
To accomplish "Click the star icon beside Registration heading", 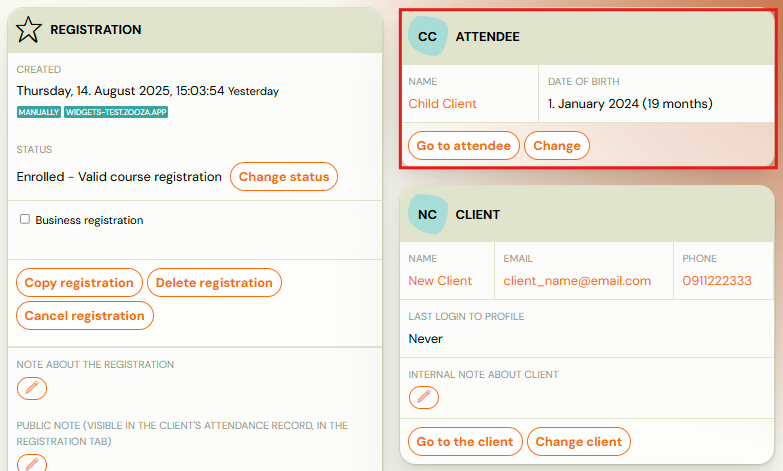I will 28,29.
